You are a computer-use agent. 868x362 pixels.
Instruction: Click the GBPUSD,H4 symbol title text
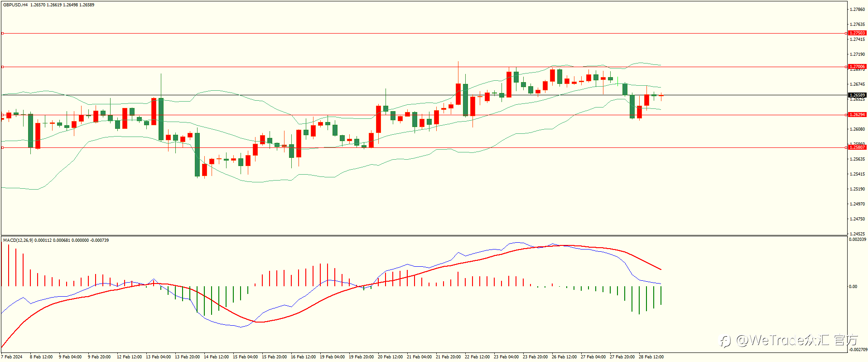click(15, 5)
